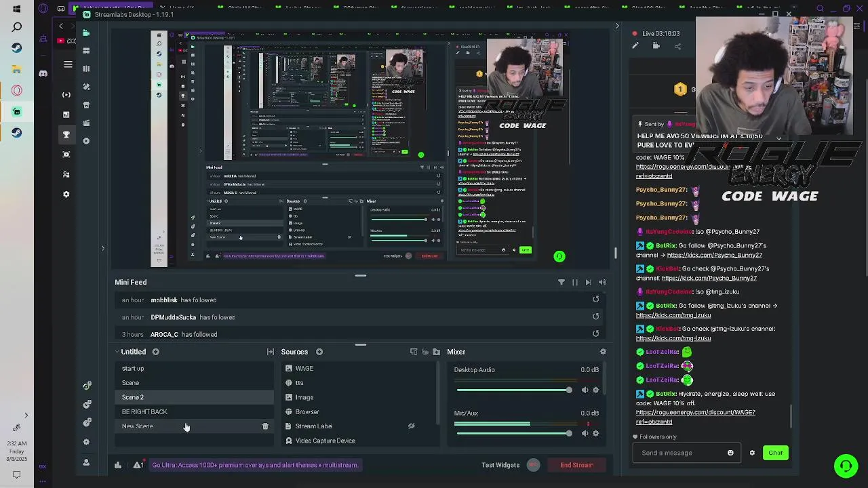Click the Windows Start button

17,9
